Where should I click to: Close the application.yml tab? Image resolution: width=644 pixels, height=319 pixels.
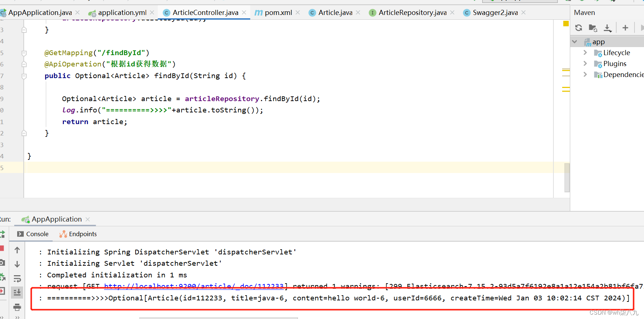pyautogui.click(x=152, y=12)
